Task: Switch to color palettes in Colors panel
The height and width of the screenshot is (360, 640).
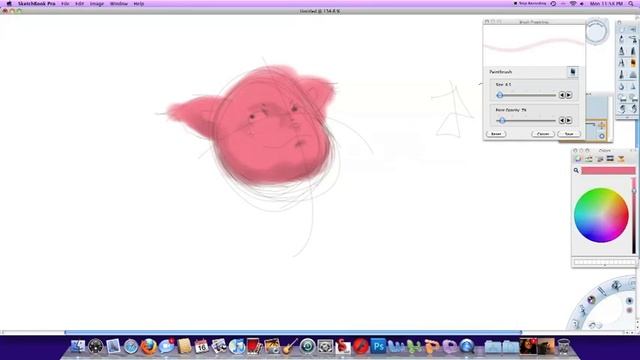Action: (x=600, y=159)
